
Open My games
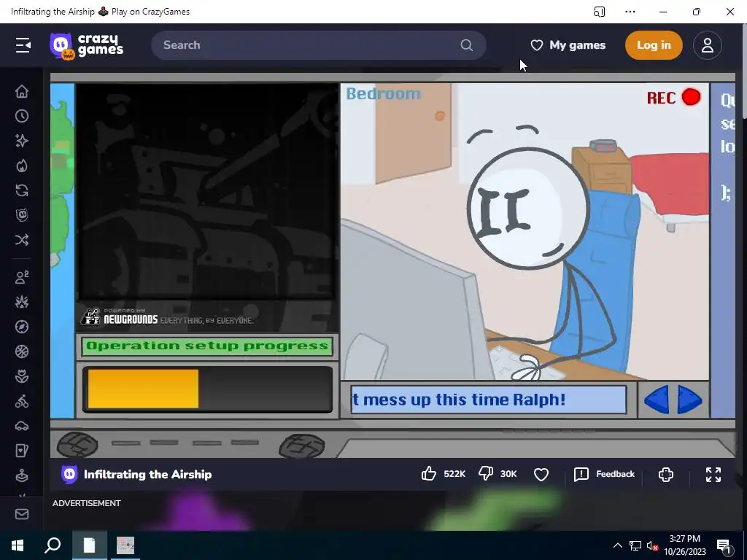(568, 45)
